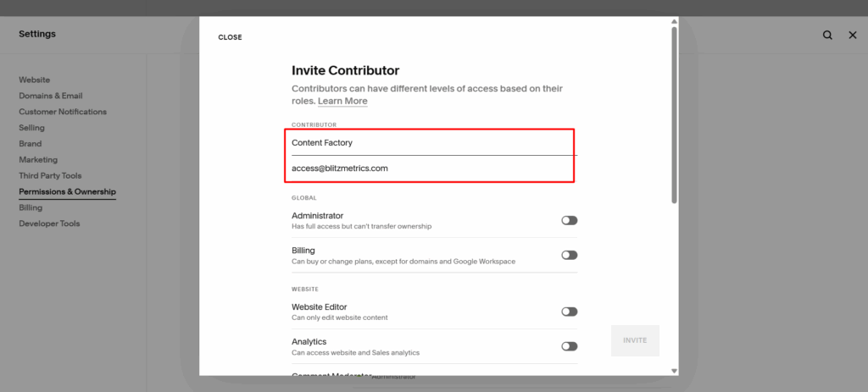Open the Brand settings item
The width and height of the screenshot is (868, 392).
[31, 144]
